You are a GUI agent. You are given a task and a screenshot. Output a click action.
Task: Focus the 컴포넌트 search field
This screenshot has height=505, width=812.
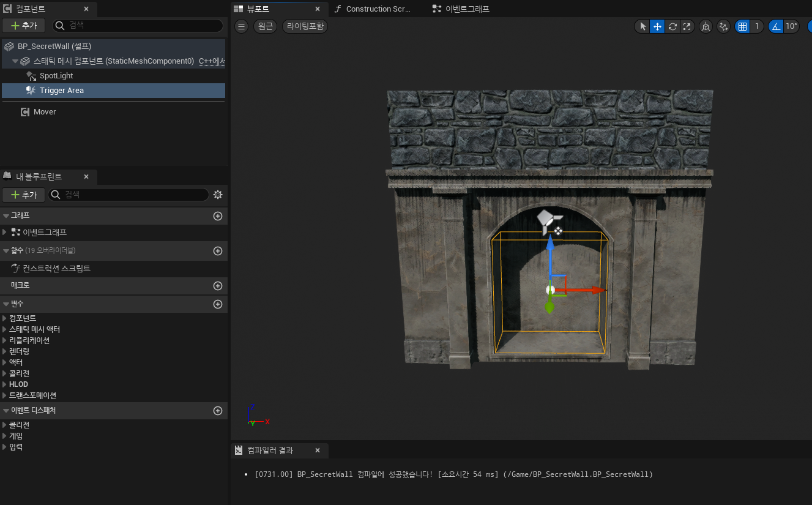pyautogui.click(x=138, y=25)
